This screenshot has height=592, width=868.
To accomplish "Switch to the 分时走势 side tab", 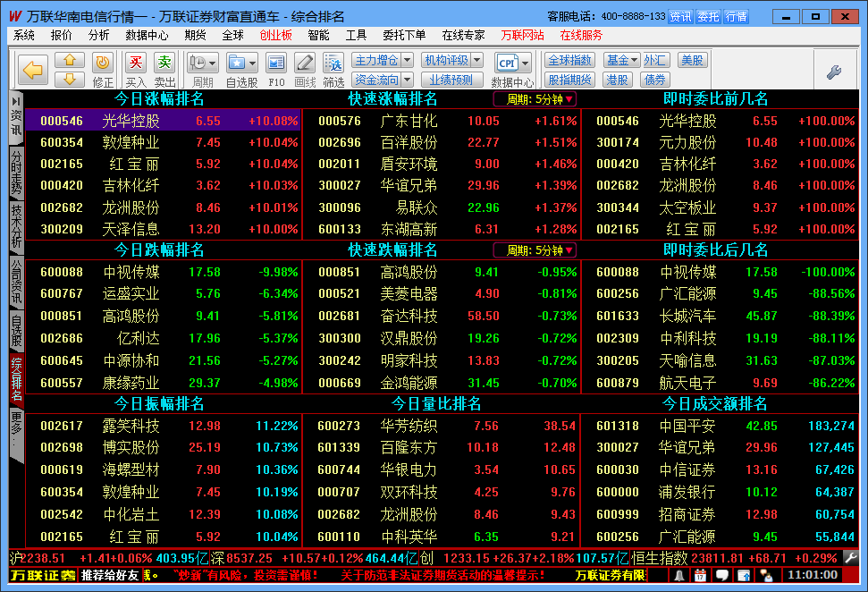I will click(17, 173).
